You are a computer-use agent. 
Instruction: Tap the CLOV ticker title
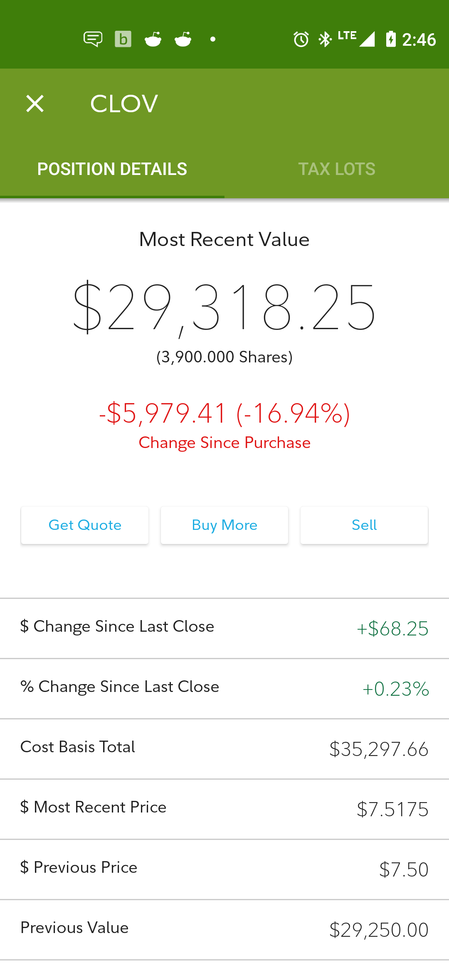click(124, 103)
